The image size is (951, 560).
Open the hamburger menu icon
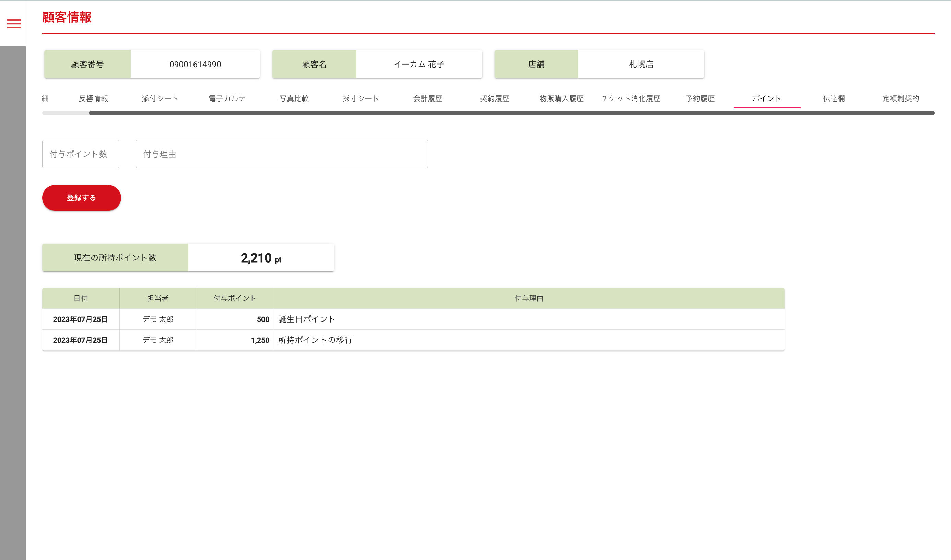click(x=14, y=24)
